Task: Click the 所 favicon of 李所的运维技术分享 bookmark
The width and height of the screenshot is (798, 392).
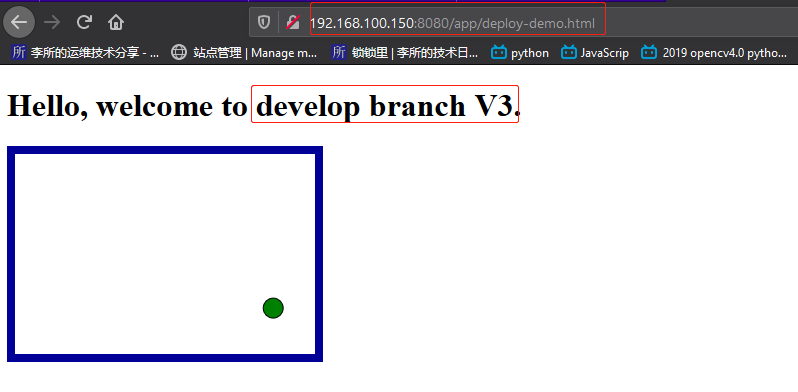Action: pos(18,52)
